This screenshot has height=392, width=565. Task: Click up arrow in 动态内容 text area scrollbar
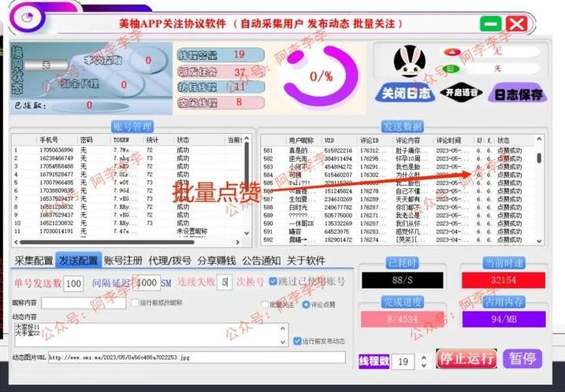click(x=283, y=328)
